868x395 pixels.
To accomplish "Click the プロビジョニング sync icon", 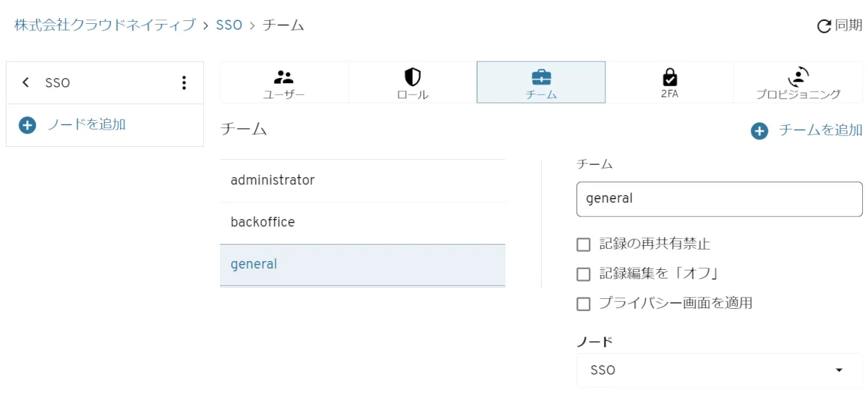I will pyautogui.click(x=799, y=76).
